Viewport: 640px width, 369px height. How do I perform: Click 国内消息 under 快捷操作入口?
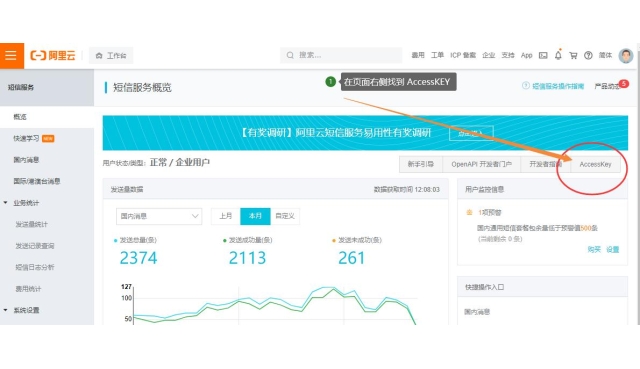[477, 312]
